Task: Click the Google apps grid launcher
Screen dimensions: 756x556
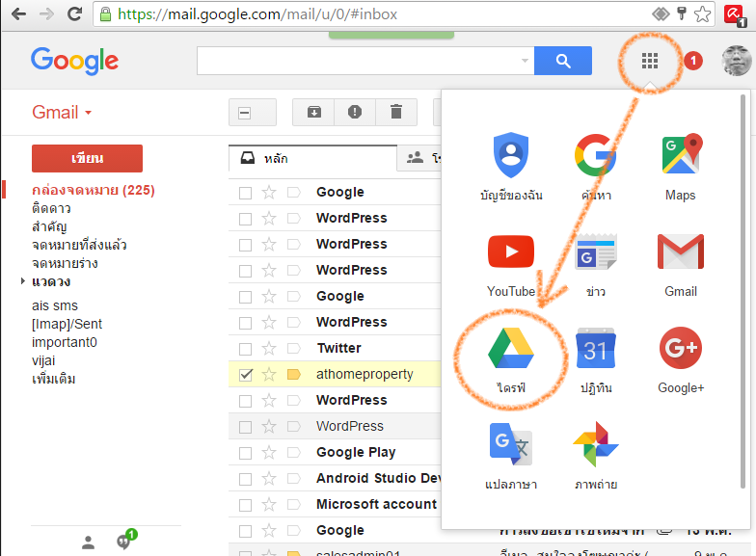Action: coord(649,62)
